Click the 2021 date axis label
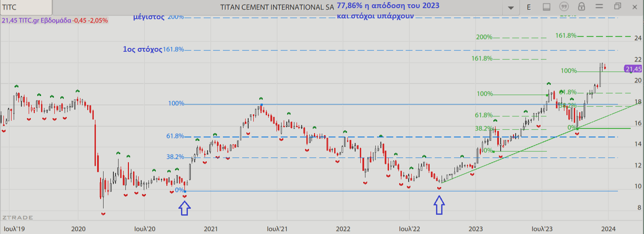The width and height of the screenshot is (644, 234). (x=210, y=228)
